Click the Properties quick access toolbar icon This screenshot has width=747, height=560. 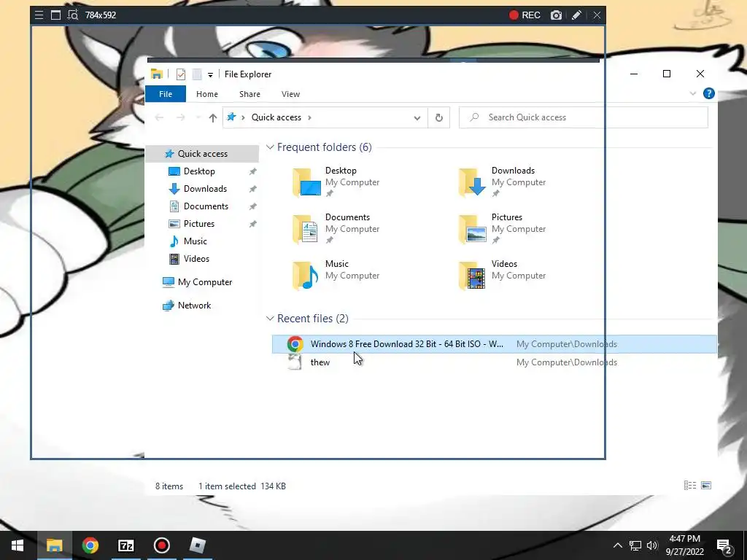tap(181, 74)
